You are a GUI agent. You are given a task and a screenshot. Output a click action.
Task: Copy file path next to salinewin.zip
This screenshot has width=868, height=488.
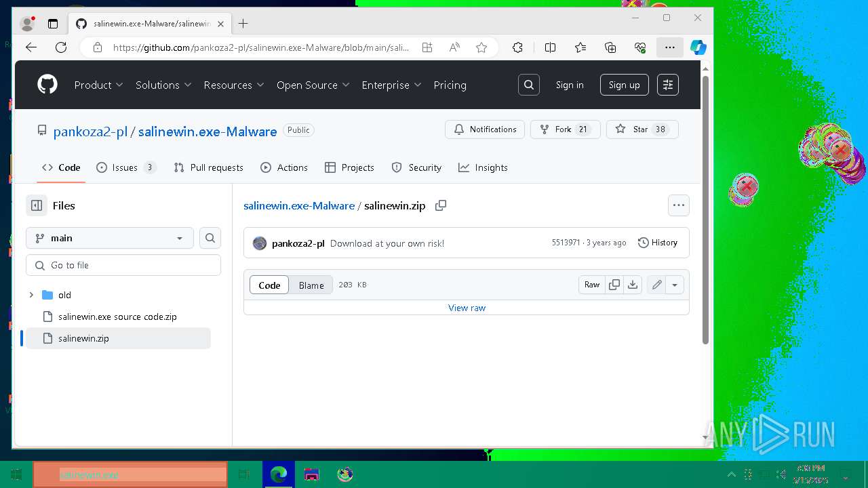[x=441, y=205]
